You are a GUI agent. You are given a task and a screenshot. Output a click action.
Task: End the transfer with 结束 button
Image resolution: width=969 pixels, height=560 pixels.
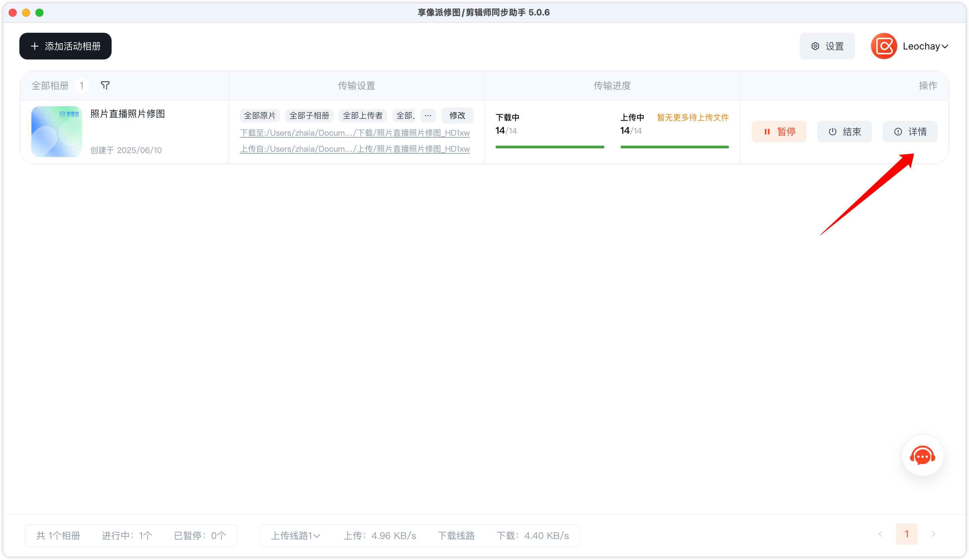[x=844, y=132]
